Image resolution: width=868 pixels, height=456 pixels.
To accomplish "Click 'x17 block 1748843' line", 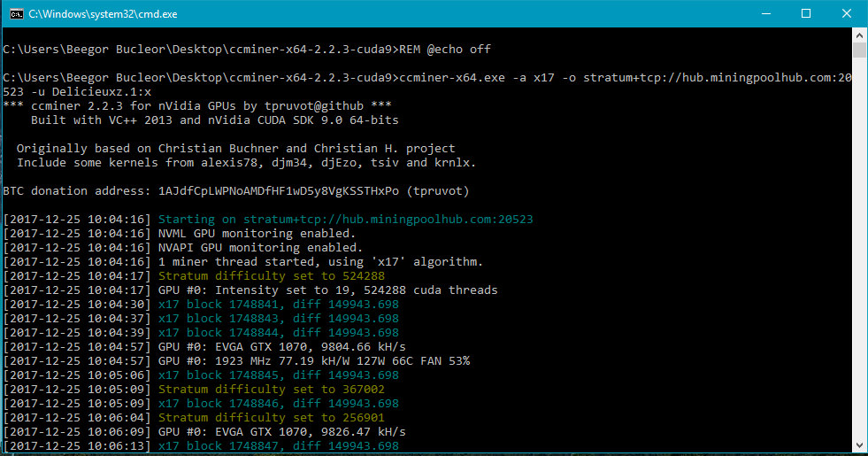I will pyautogui.click(x=201, y=319).
